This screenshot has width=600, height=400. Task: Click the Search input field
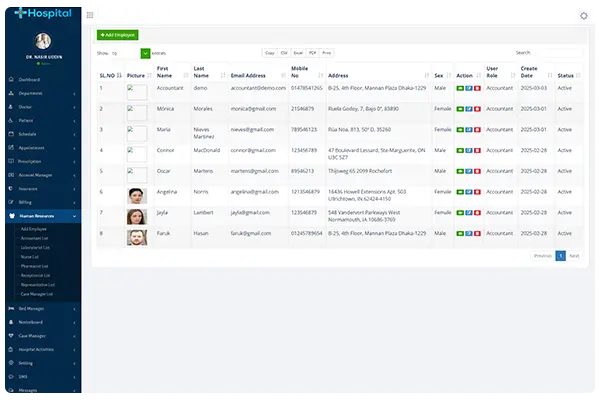point(557,52)
